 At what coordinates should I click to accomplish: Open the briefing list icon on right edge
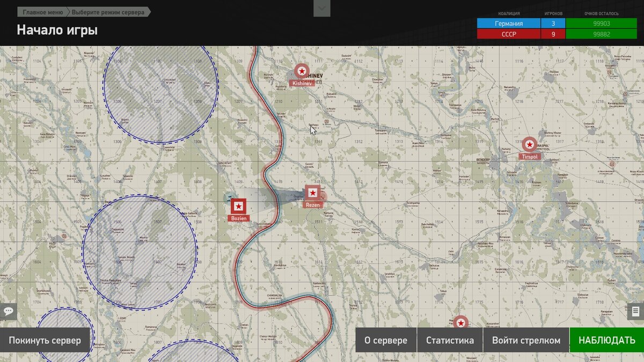pos(636,311)
